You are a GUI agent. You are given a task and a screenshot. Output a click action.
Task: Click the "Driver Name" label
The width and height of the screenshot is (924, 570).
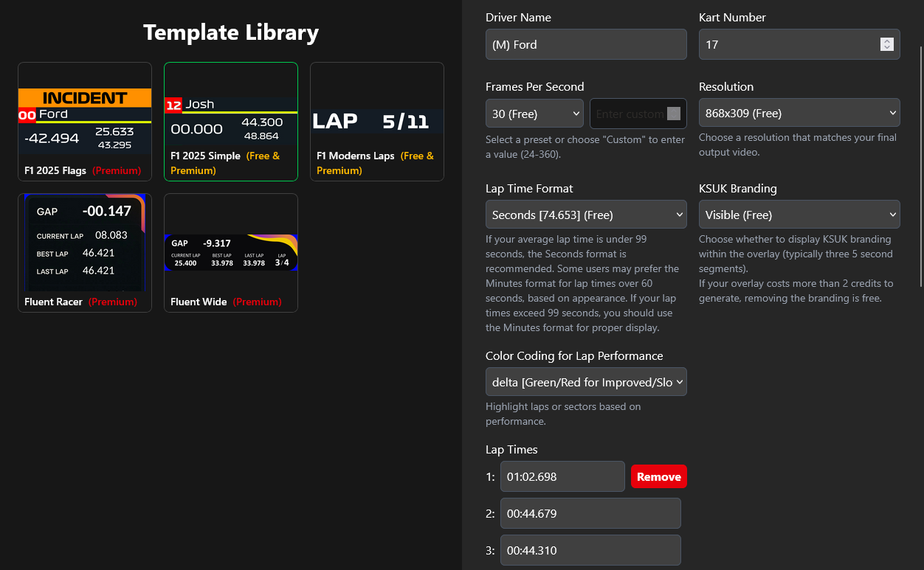pyautogui.click(x=518, y=17)
